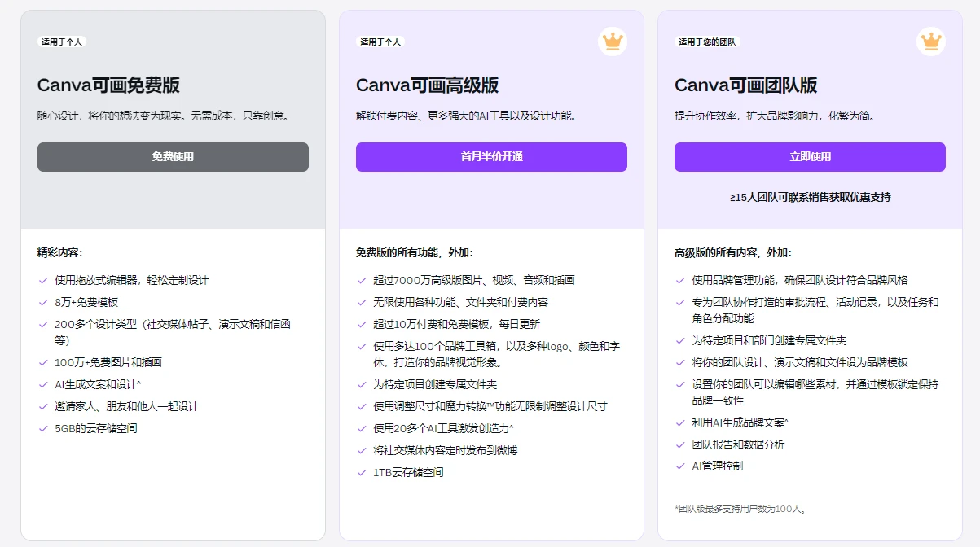
Task: Click the 精彩内容: heading
Action: pyautogui.click(x=60, y=253)
